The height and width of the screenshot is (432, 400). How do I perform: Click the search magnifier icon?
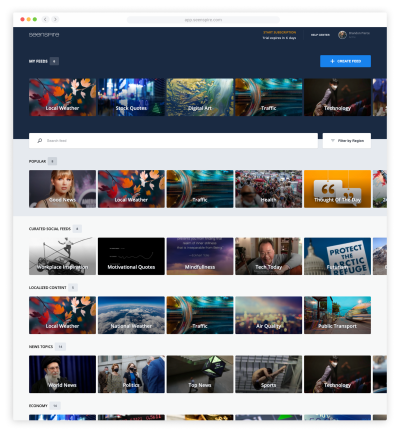(x=40, y=141)
